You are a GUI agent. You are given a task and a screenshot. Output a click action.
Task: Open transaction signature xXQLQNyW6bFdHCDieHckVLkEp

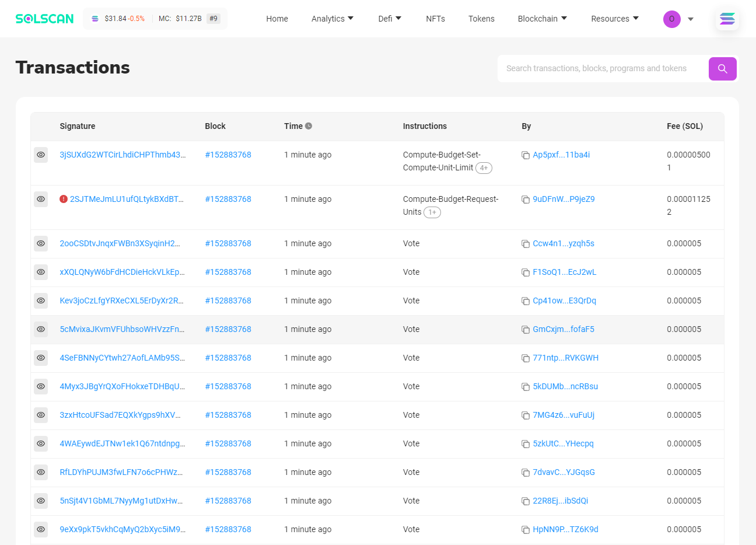tap(122, 272)
